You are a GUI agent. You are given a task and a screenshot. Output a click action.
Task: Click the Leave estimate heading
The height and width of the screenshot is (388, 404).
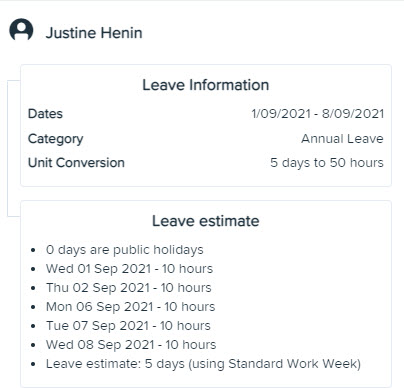(206, 221)
